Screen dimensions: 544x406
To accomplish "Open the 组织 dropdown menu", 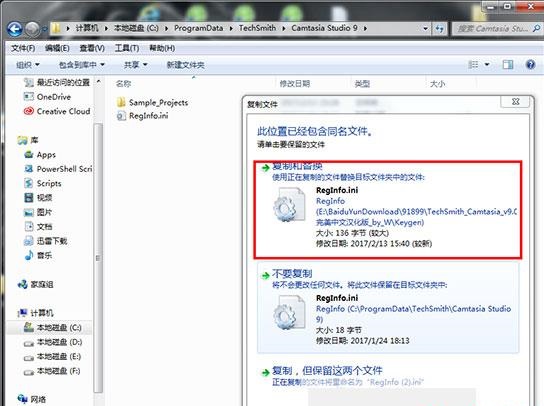I will pyautogui.click(x=28, y=65).
